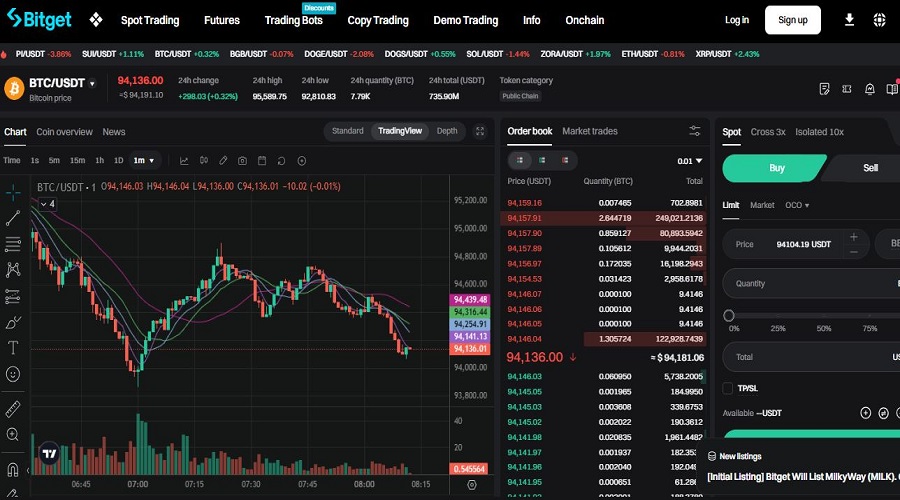Toggle the magnet mode tool

tap(13, 470)
